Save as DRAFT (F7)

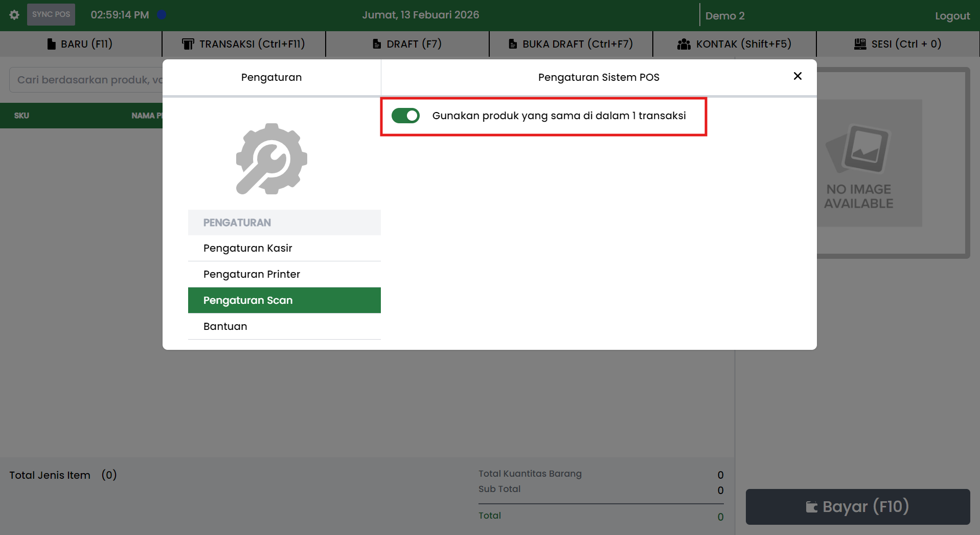pyautogui.click(x=407, y=44)
